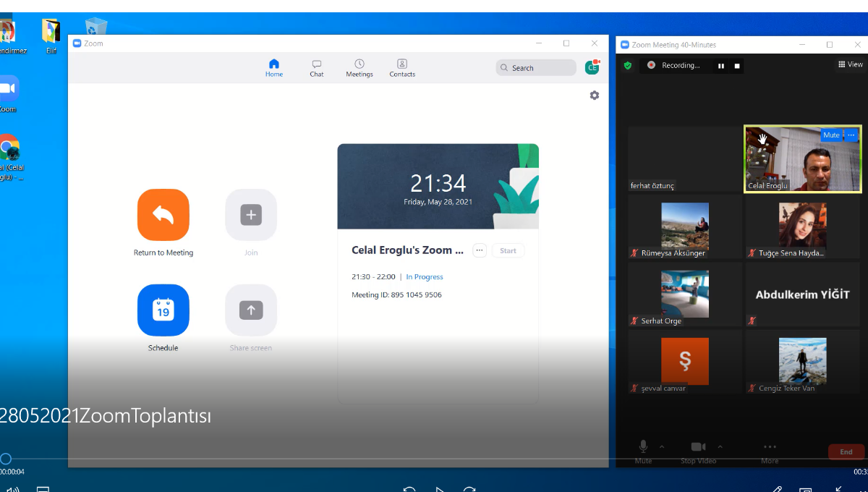
Task: Click the red End meeting button
Action: pos(846,451)
